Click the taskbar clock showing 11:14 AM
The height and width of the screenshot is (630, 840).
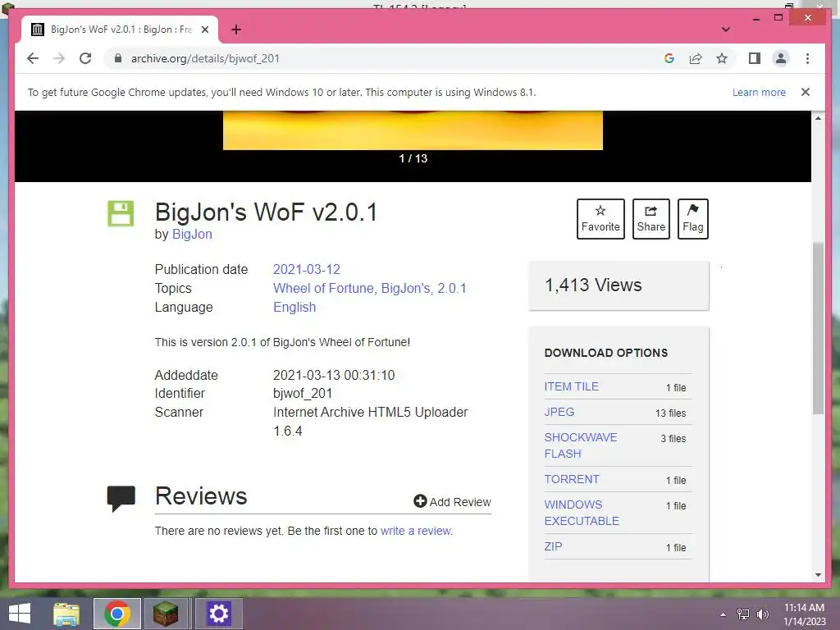coord(804,614)
